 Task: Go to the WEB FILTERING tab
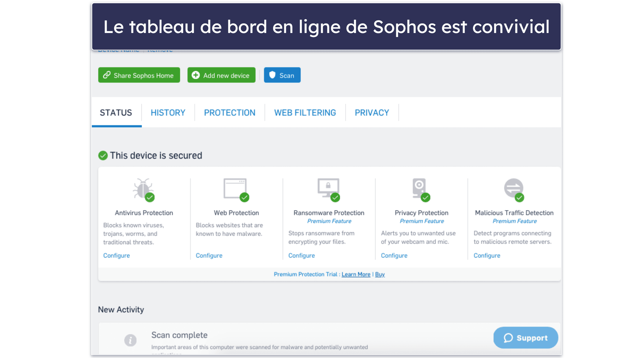point(305,112)
